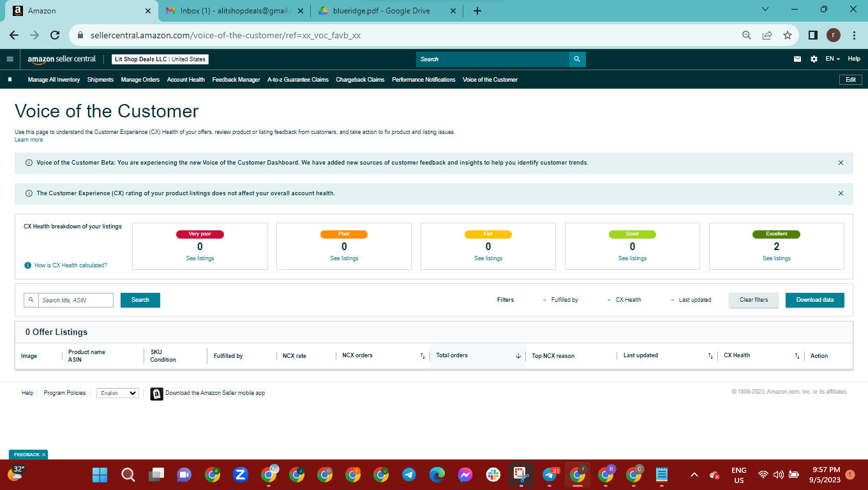Open the Seller Central hamburger menu
868x490 pixels.
click(10, 59)
